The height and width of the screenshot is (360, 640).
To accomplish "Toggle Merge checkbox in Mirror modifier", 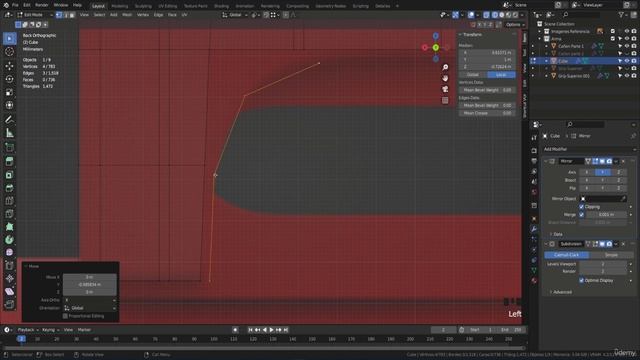I will pyautogui.click(x=582, y=214).
